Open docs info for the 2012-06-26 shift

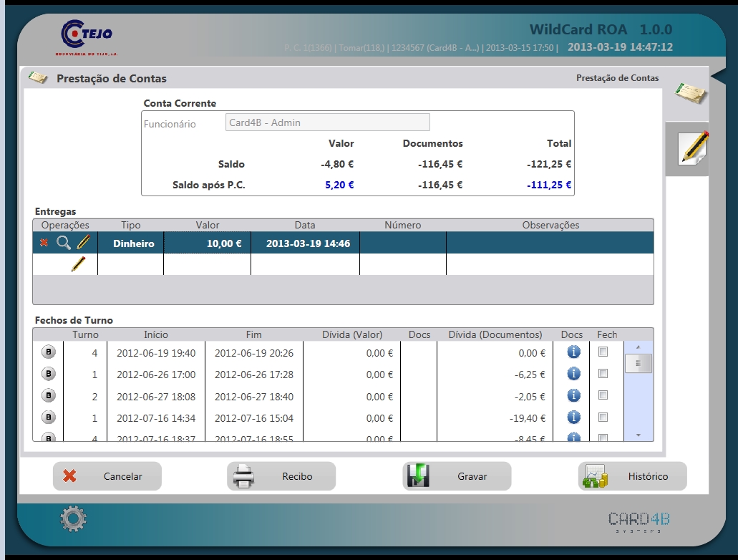pyautogui.click(x=573, y=374)
